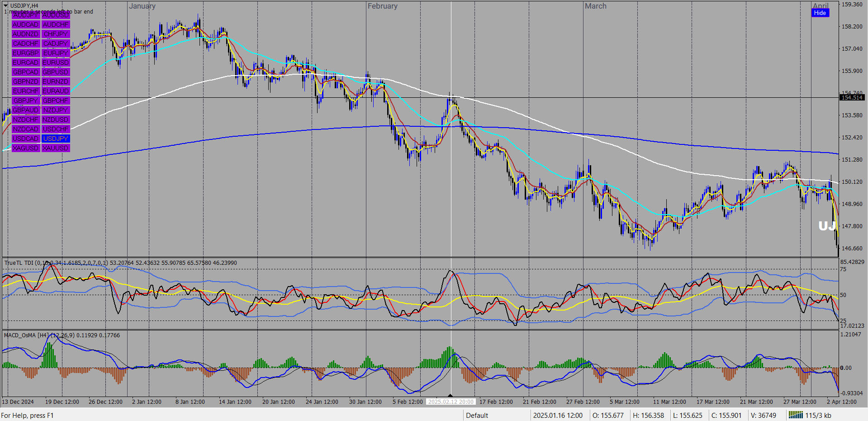Select the AUDCAD symbol button
The height and width of the screenshot is (421, 868).
pos(25,24)
